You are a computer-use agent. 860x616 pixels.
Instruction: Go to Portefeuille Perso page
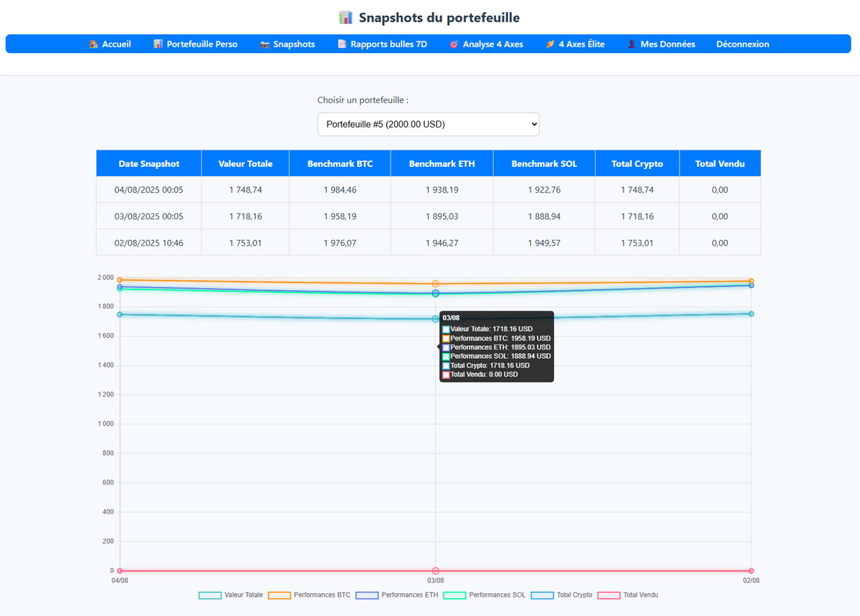(201, 44)
